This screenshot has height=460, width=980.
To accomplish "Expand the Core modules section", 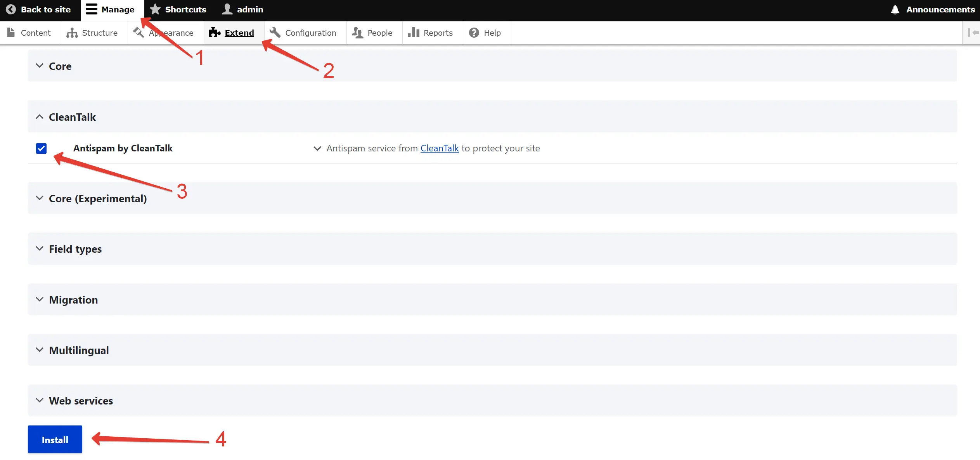I will click(60, 66).
